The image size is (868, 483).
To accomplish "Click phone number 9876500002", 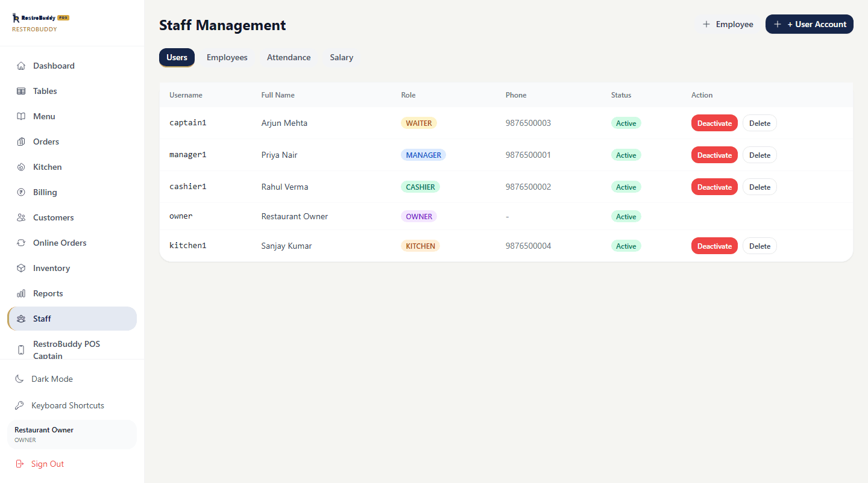I will [x=528, y=187].
